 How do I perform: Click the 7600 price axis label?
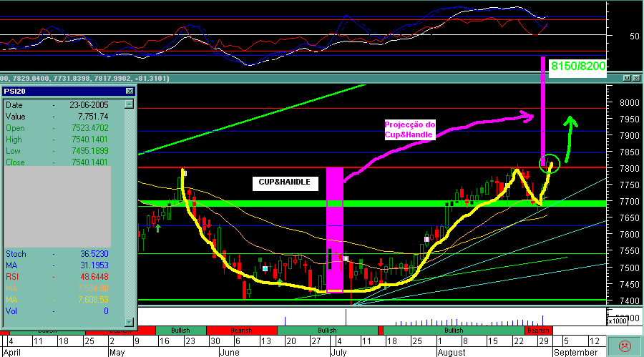[x=629, y=234]
